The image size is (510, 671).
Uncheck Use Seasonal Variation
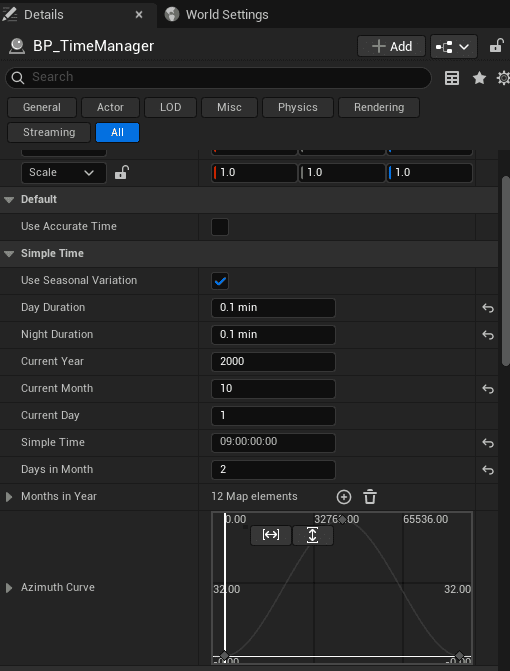pyautogui.click(x=220, y=281)
